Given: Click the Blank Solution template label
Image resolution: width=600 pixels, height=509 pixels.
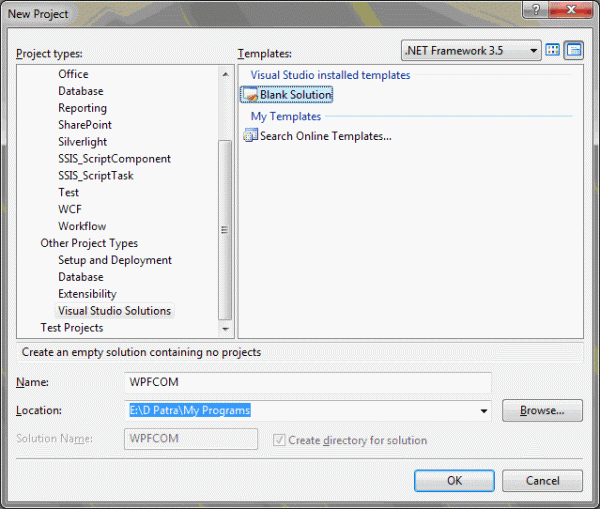Looking at the screenshot, I should [296, 95].
